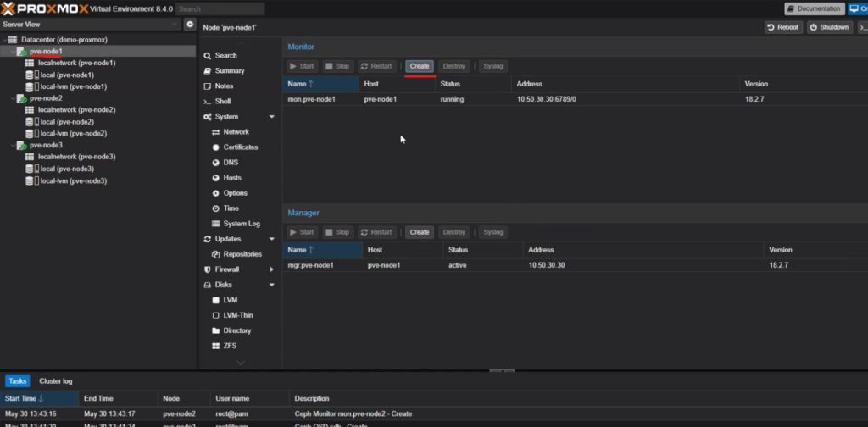Click the Shutdown button
The image size is (868, 427).
tap(829, 27)
